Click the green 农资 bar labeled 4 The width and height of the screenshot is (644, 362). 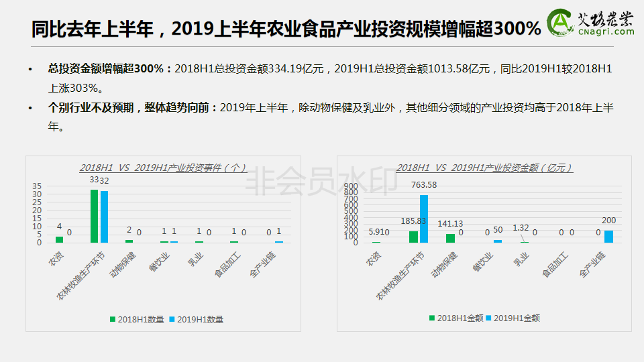[59, 239]
